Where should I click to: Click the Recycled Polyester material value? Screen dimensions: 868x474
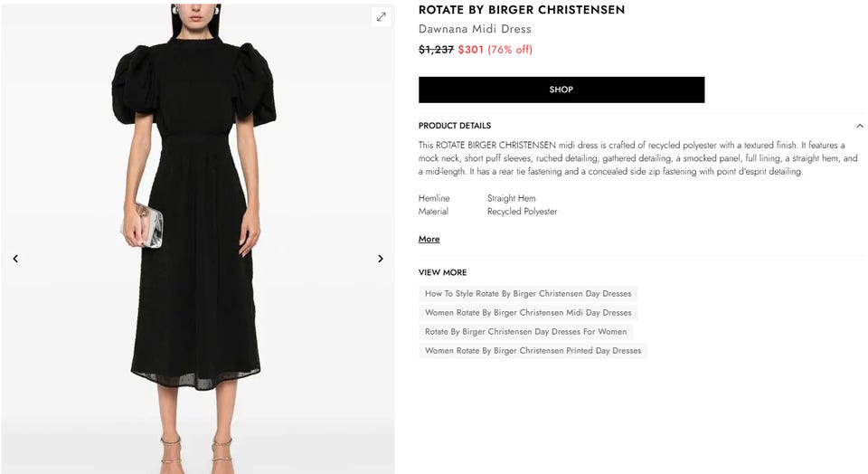(x=522, y=212)
